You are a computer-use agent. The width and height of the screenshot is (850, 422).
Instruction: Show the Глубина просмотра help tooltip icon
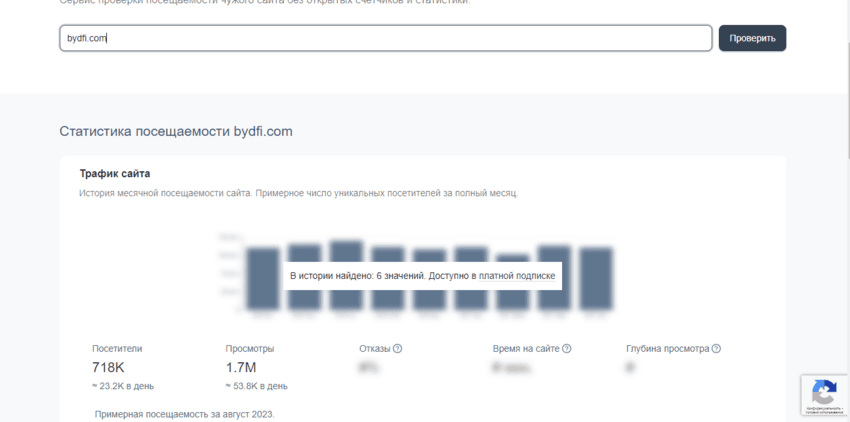pyautogui.click(x=716, y=349)
